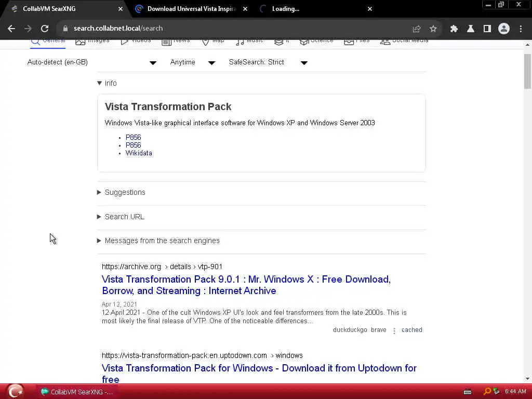Click the scrollbar up arrow
532x399 pixels.
528,45
